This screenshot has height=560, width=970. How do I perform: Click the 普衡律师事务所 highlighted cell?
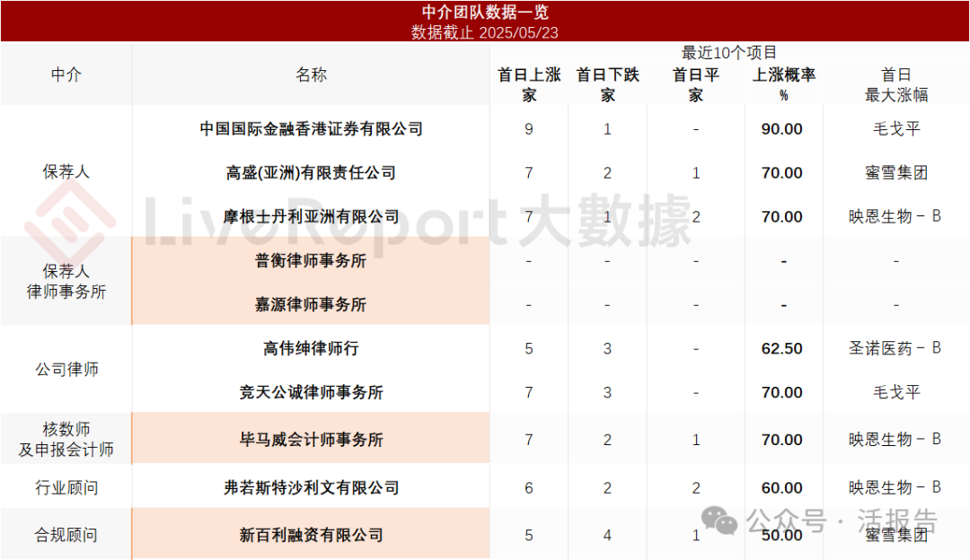(x=311, y=261)
